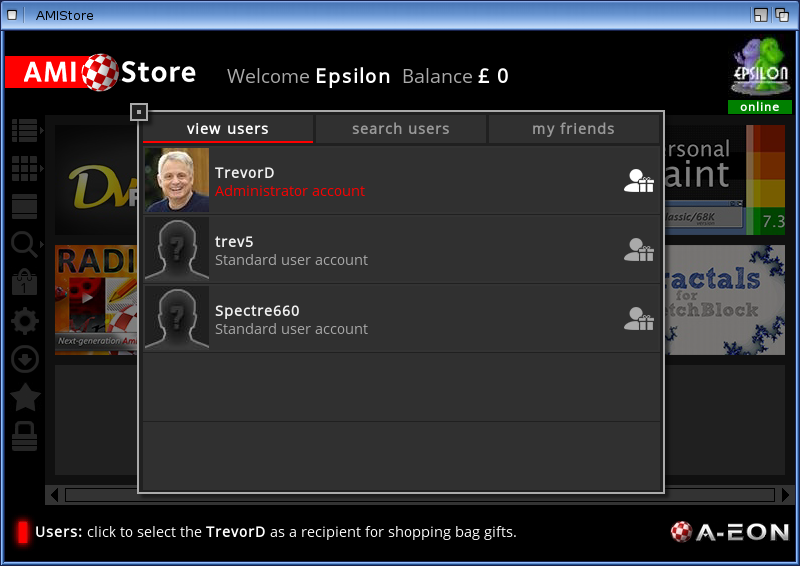Viewport: 800px width, 566px height.
Task: Click the scrollbar right arrow
Action: 785,495
